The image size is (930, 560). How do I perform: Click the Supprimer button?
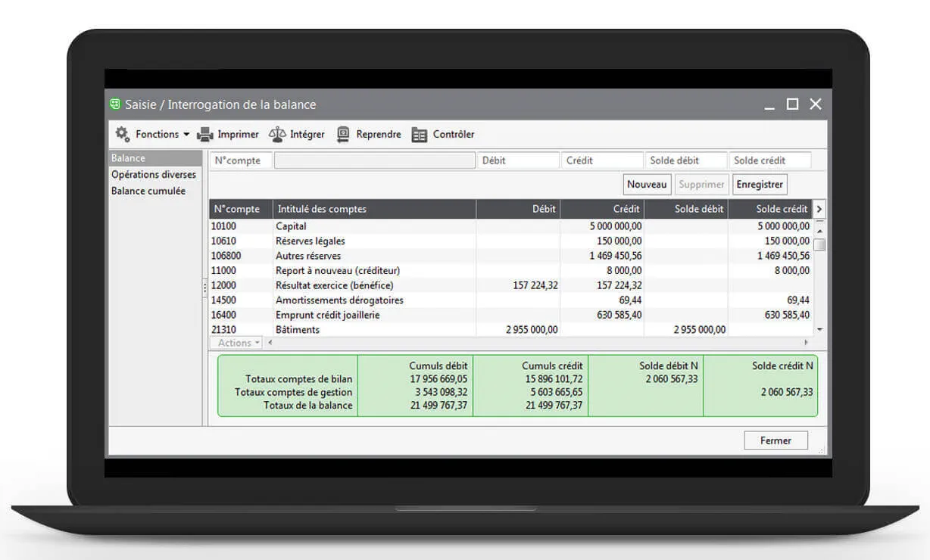tap(701, 184)
